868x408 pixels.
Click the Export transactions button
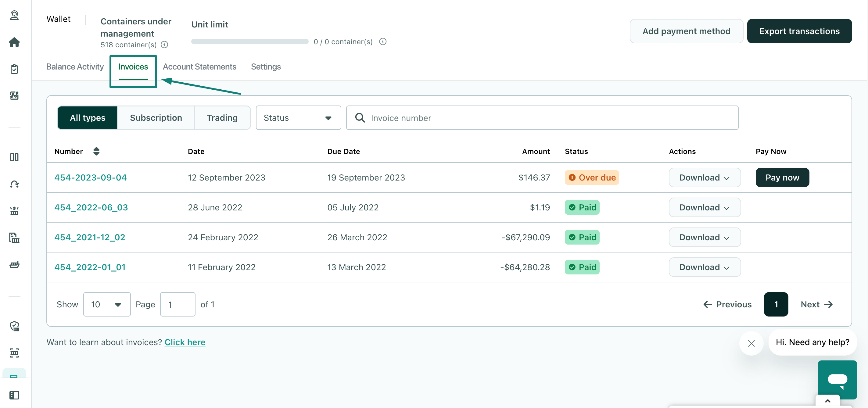click(799, 31)
